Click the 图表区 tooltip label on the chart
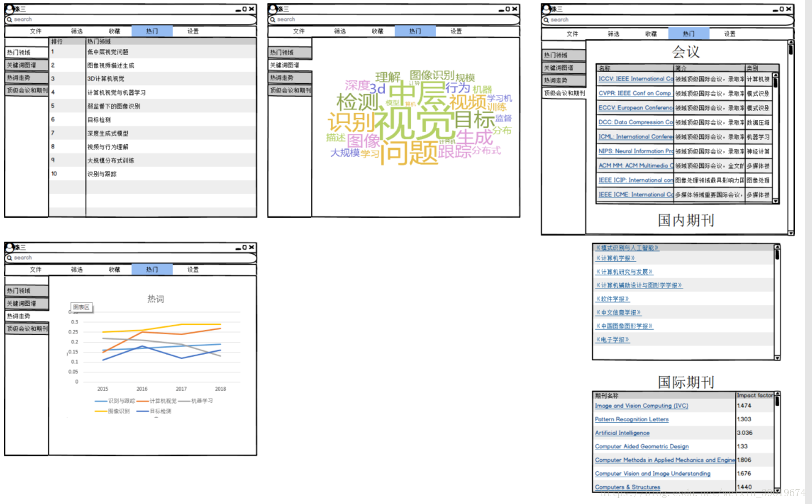812x504 pixels. click(81, 307)
